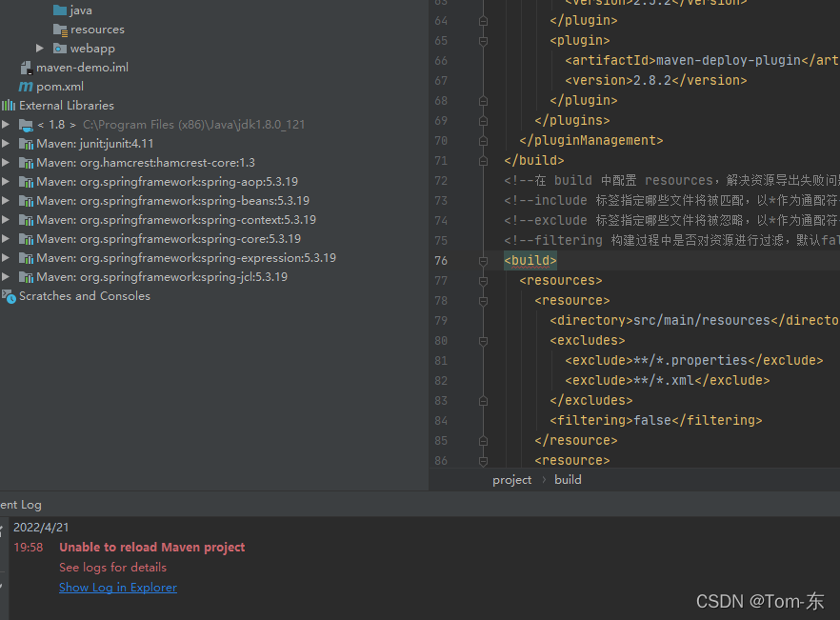The width and height of the screenshot is (840, 620).
Task: Collapse the plugin fold marker on line 64
Action: click(x=484, y=20)
